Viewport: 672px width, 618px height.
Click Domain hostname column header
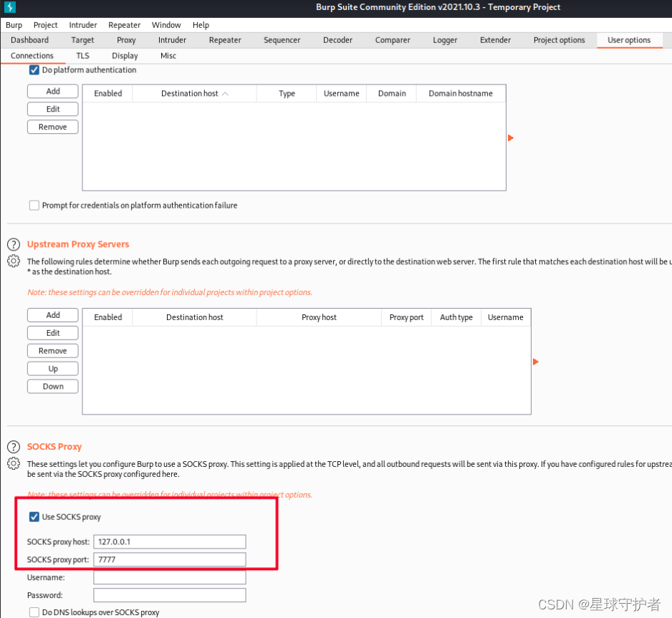[461, 93]
